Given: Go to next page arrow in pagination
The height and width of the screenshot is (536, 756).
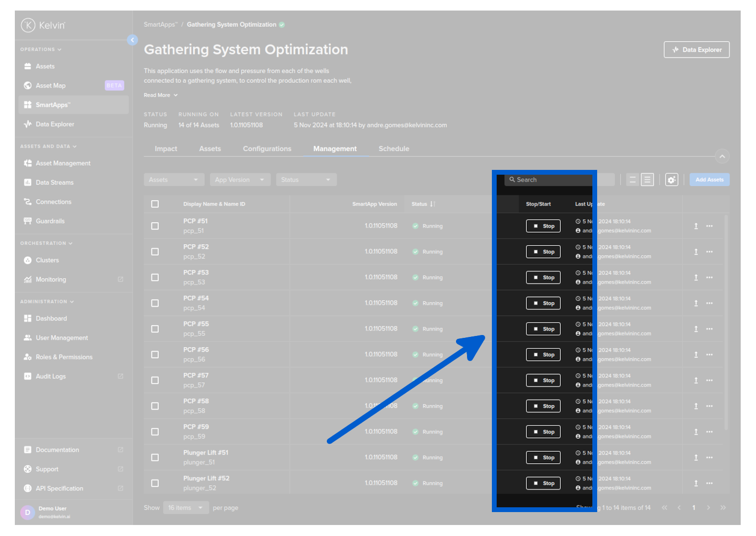Looking at the screenshot, I should pyautogui.click(x=708, y=508).
